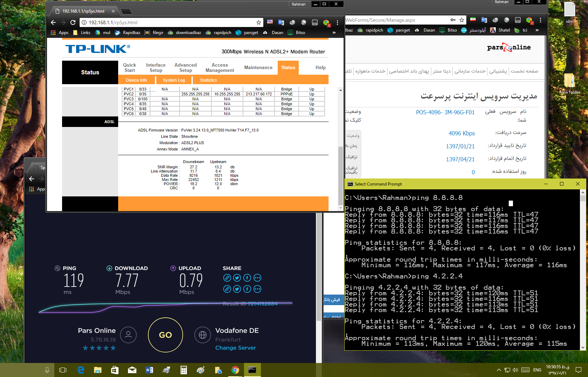Open idm file on desktop
This screenshot has height=377, width=588.
(569, 13)
